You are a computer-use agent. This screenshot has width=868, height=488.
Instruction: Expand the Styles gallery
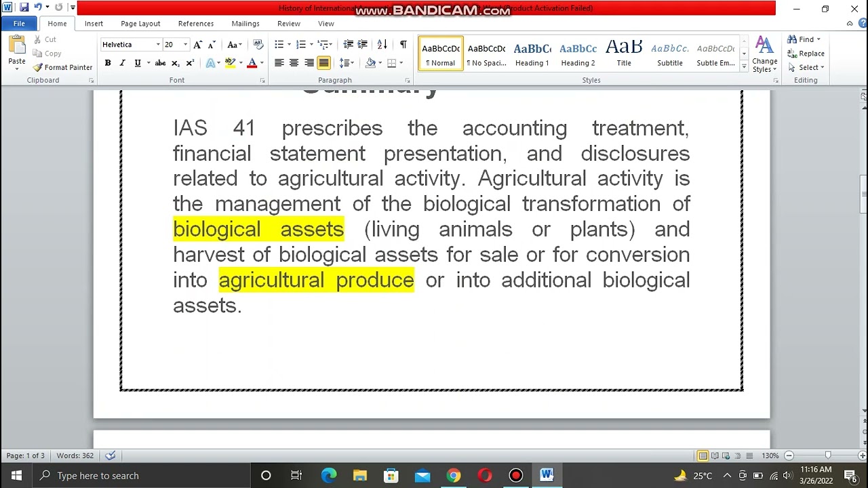point(744,67)
